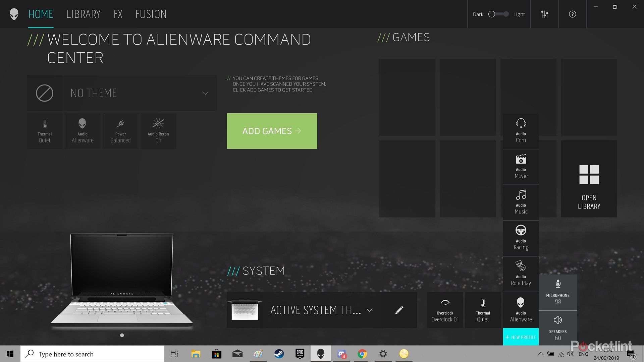
Task: Switch to the LIBRARY tab
Action: (84, 14)
